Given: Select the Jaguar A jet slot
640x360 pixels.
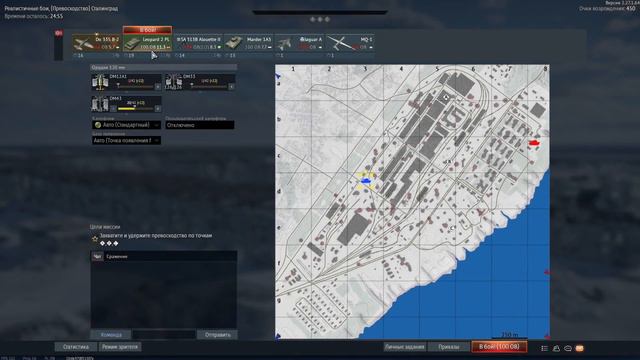Looking at the screenshot, I should (x=299, y=43).
